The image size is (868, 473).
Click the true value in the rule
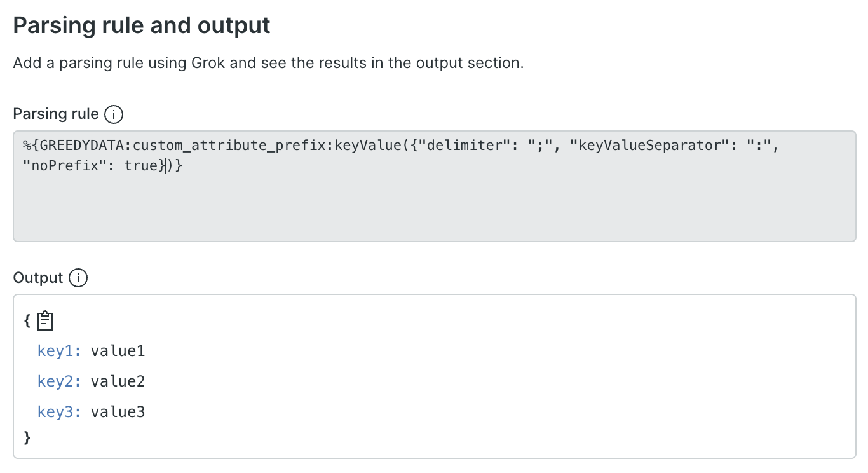[142, 166]
